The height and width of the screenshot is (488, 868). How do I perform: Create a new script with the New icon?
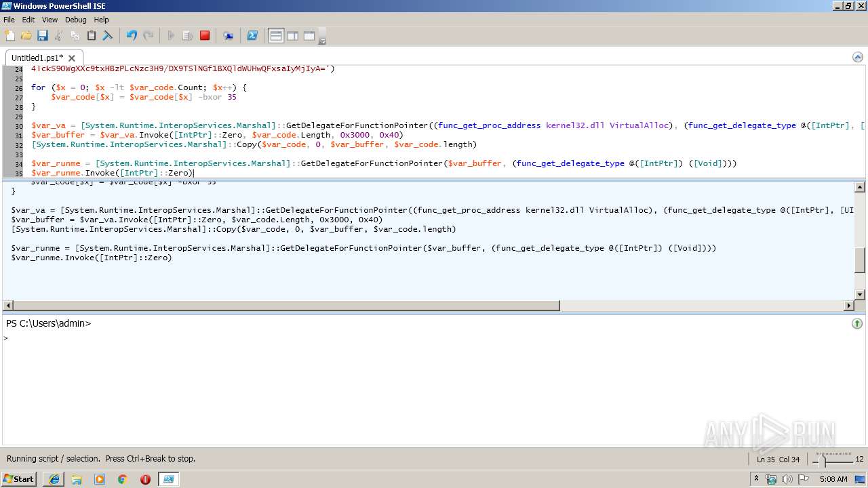click(9, 36)
